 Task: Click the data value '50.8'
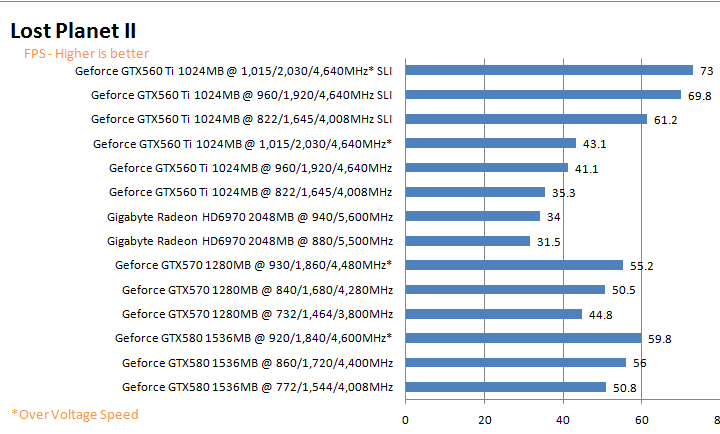(x=624, y=388)
